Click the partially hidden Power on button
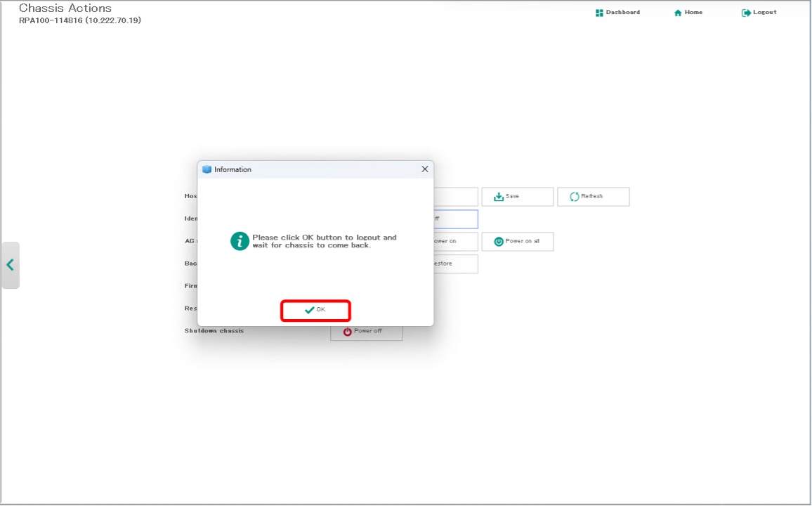This screenshot has height=506, width=812. 455,242
